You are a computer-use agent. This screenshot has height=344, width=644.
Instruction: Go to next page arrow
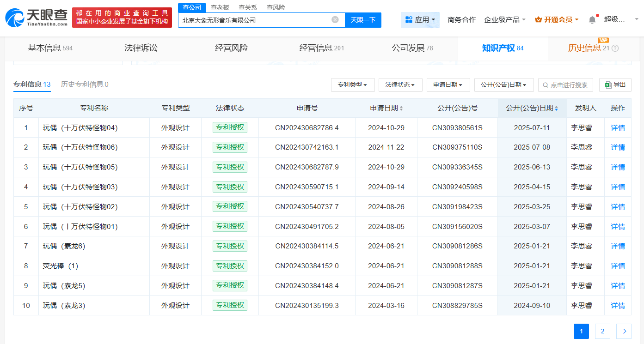point(624,331)
